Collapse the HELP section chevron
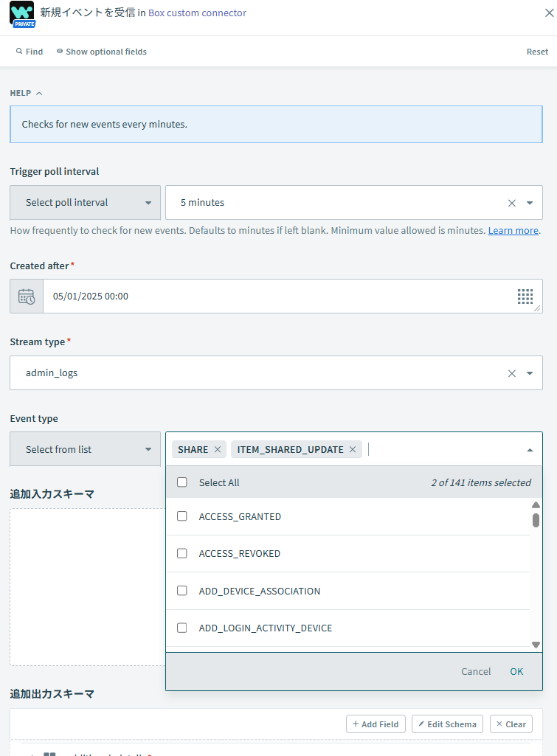Image resolution: width=557 pixels, height=756 pixels. pos(39,93)
